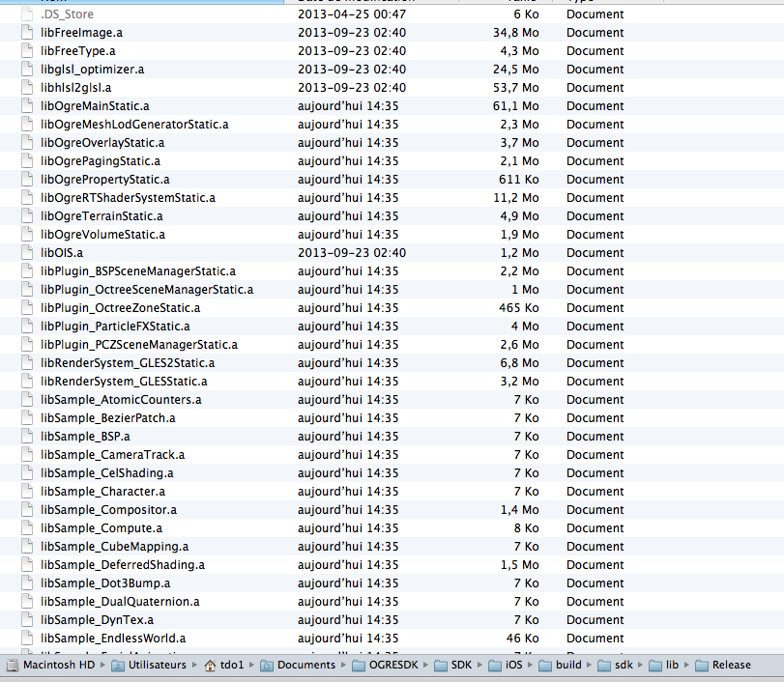
Task: Click the libPlugin_ParticleFXStatic.a file icon
Action: [27, 327]
